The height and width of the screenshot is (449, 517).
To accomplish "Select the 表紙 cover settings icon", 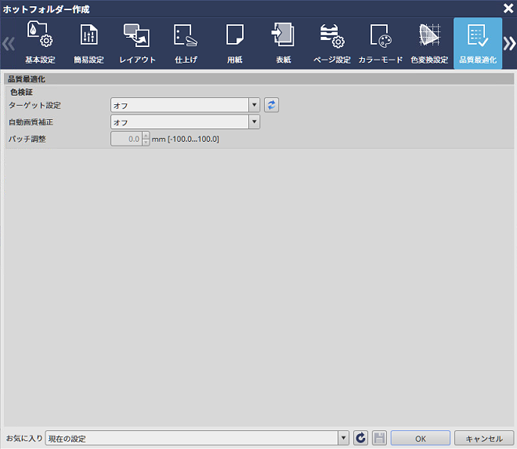I will point(283,43).
